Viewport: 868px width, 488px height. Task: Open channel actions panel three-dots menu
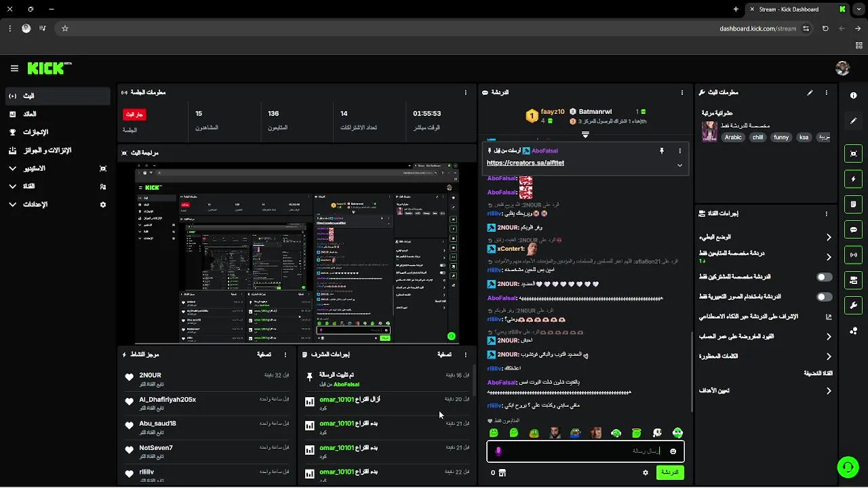[x=826, y=213]
